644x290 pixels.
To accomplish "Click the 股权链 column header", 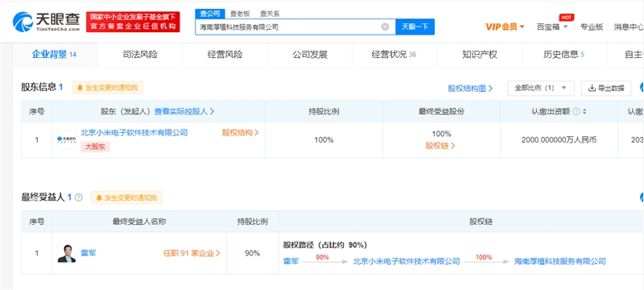I will [481, 222].
